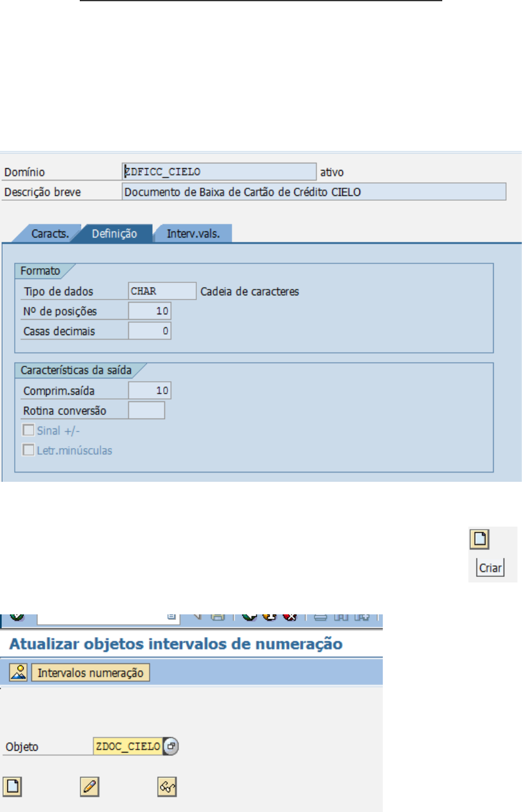The height and width of the screenshot is (812, 522).
Task: Click the create (blank page) icon below Objeto
Action: [x=11, y=786]
